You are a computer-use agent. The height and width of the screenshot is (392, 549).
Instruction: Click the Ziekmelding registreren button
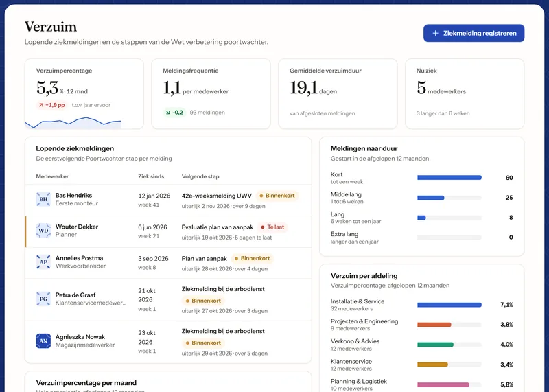click(x=474, y=33)
